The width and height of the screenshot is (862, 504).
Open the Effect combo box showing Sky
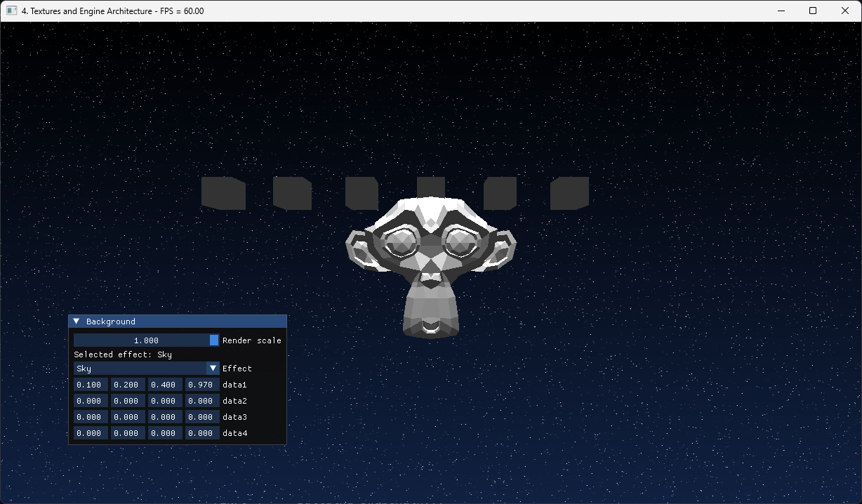[x=147, y=369]
